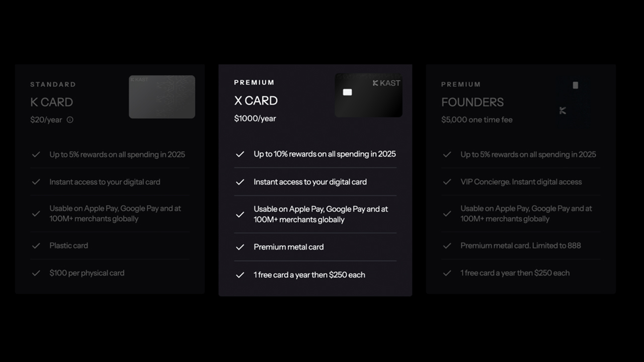Click the checkmark beside 1 free card a year
The image size is (644, 362).
point(240,275)
